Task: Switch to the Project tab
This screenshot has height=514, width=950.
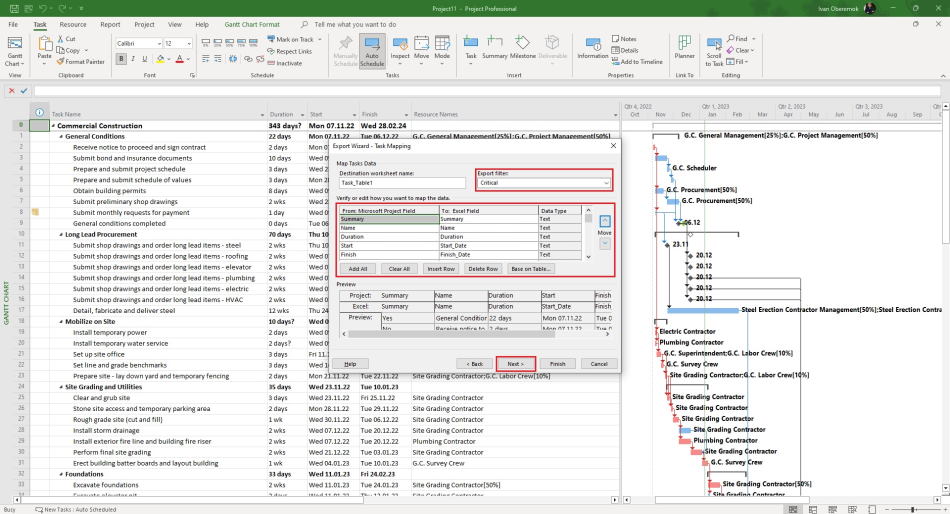Action: [x=144, y=24]
